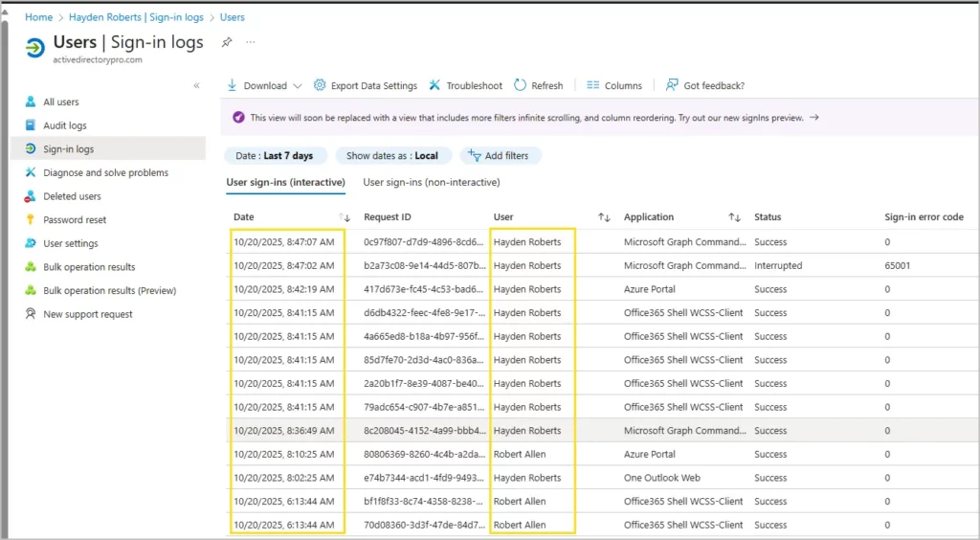Click the Columns layout icon
This screenshot has width=980, height=540.
click(593, 85)
